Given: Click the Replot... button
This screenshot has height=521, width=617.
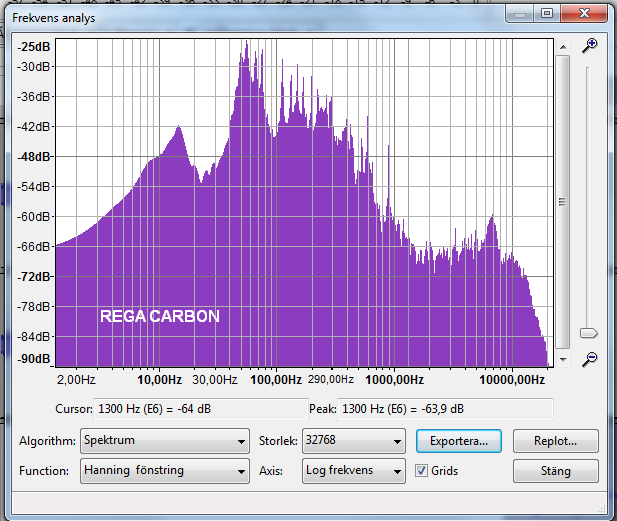Looking at the screenshot, I should 556,441.
